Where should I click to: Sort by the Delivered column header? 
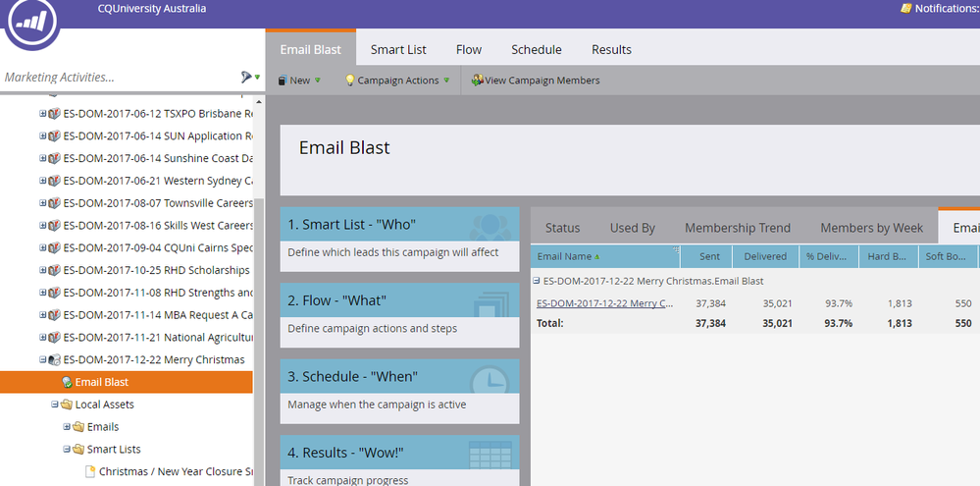coord(765,256)
